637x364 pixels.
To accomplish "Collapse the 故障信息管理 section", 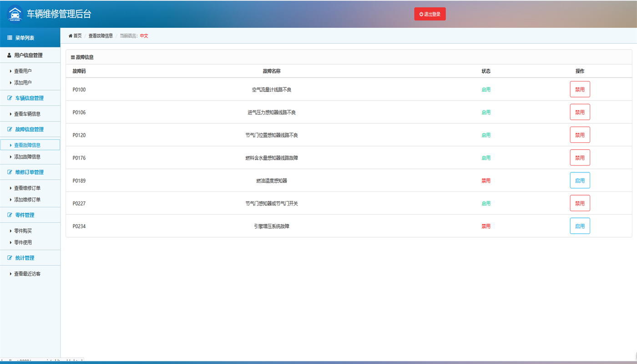I will coord(30,130).
